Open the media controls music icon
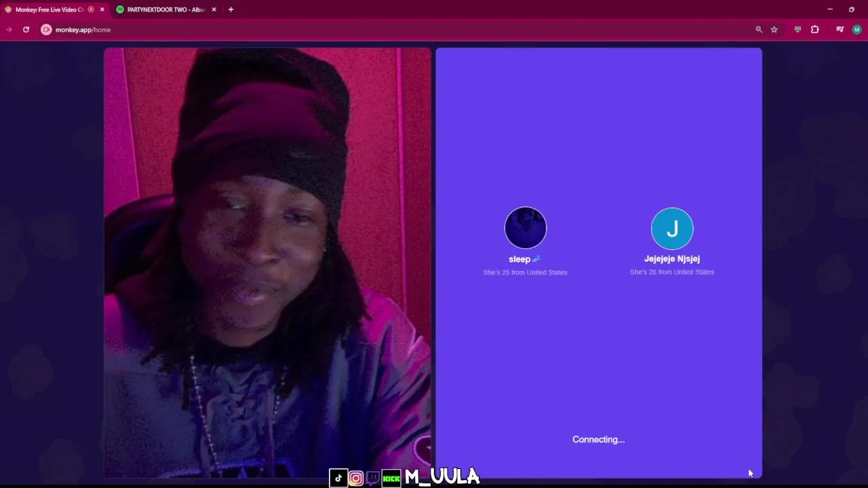The image size is (868, 488). (840, 30)
